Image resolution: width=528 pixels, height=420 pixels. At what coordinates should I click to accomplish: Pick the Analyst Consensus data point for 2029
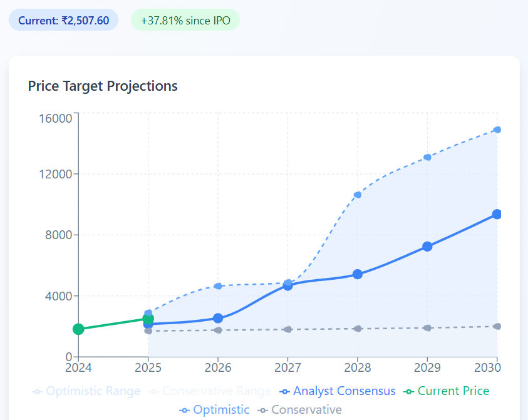pos(427,247)
